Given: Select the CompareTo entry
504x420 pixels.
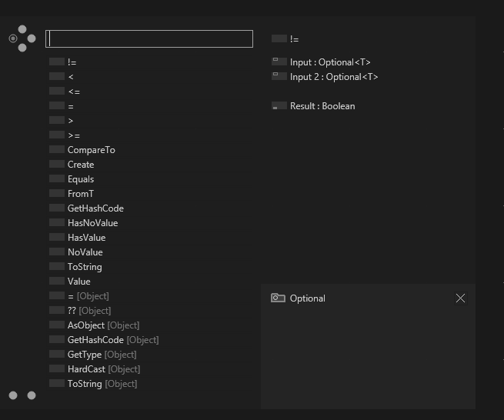Looking at the screenshot, I should click(x=91, y=150).
